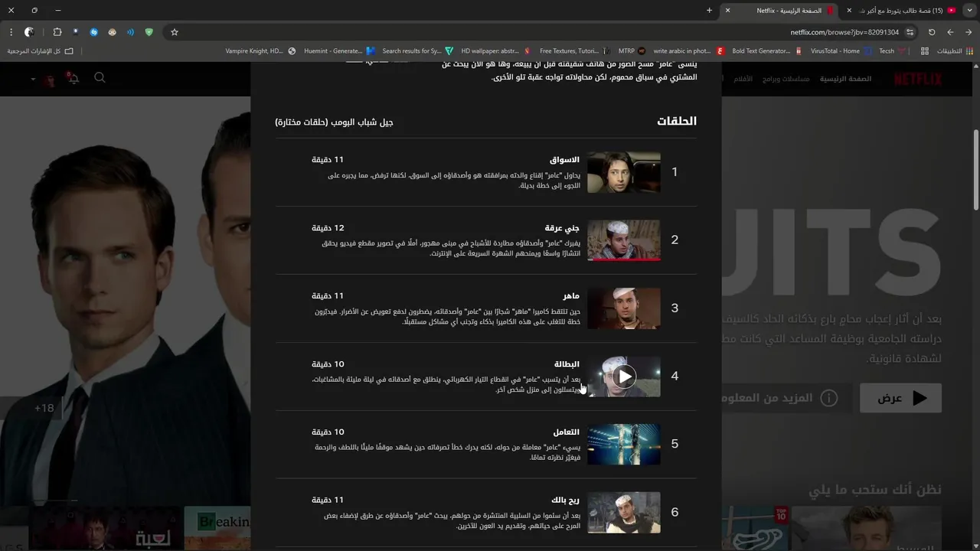Viewport: 980px width, 551px height.
Task: Open the site information icon beside URL
Action: pyautogui.click(x=910, y=32)
